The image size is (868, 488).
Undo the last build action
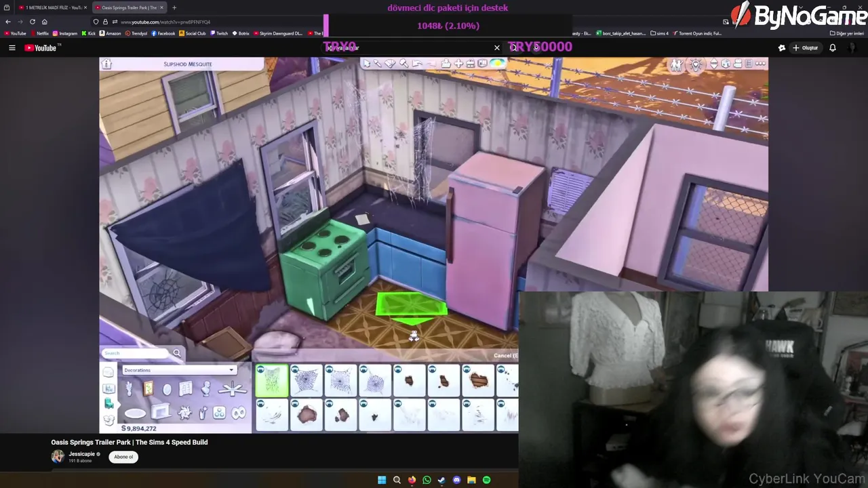[x=417, y=64]
